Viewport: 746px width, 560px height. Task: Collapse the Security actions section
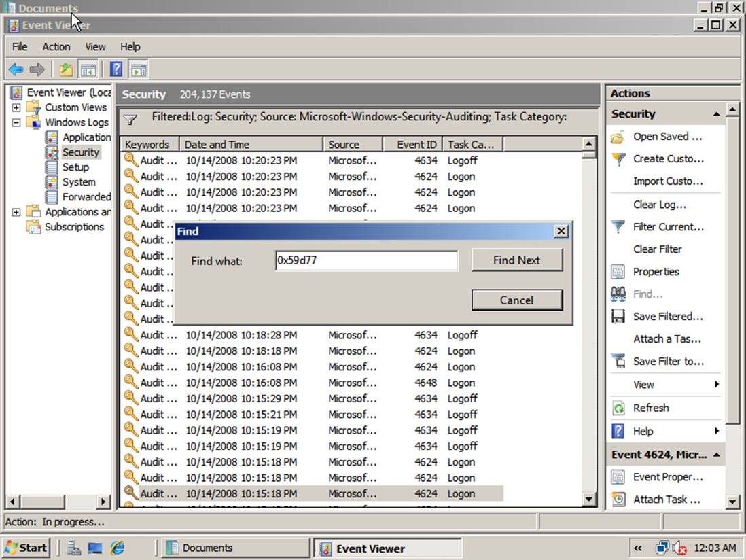716,114
